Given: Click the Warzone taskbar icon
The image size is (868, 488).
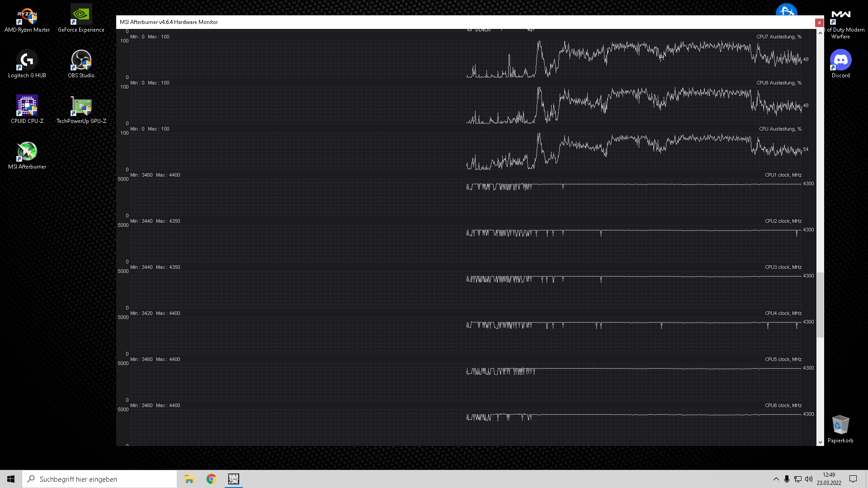Looking at the screenshot, I should click(x=234, y=479).
